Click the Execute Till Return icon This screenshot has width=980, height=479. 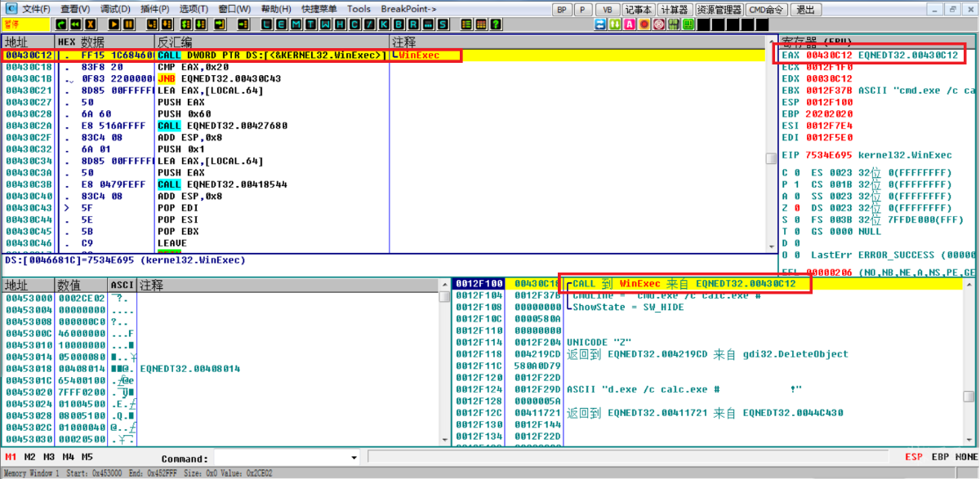coord(220,24)
